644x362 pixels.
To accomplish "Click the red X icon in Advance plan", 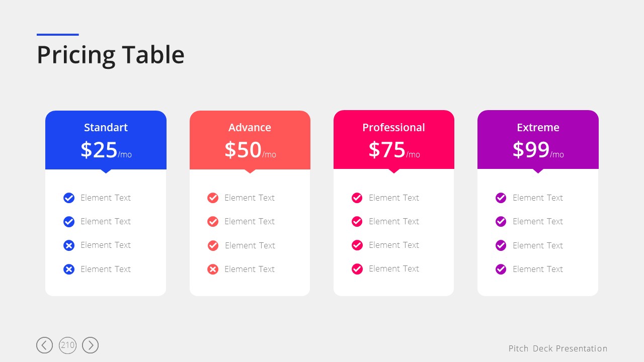I will coord(213,269).
